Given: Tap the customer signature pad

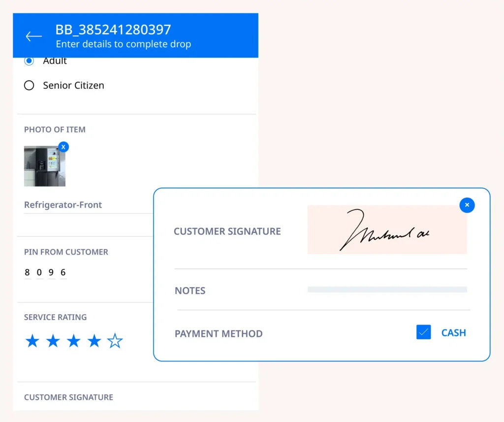Looking at the screenshot, I should click(x=387, y=230).
